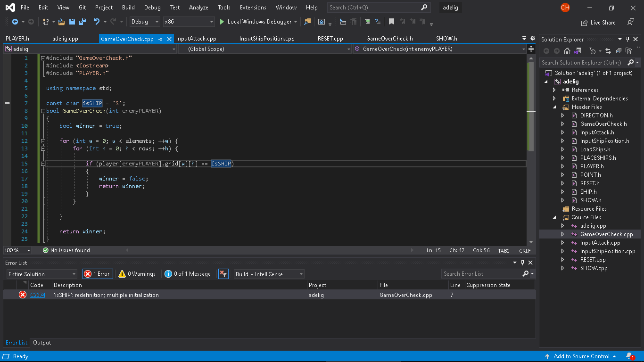Expand the External Dependencies node
Screen dimensions: 644x362
(x=554, y=99)
